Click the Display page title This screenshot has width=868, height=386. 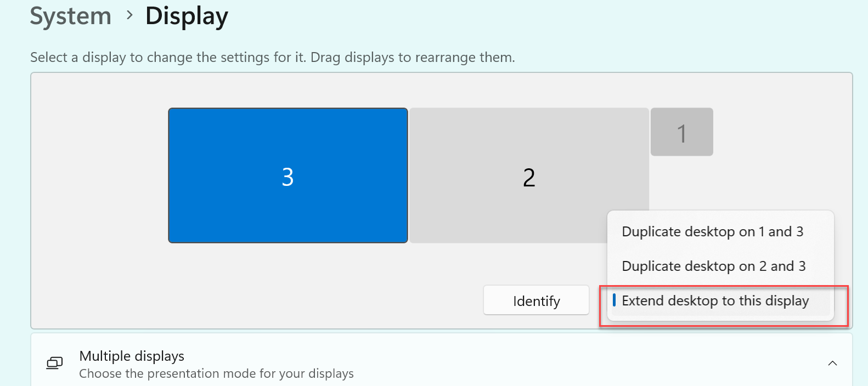click(x=187, y=16)
